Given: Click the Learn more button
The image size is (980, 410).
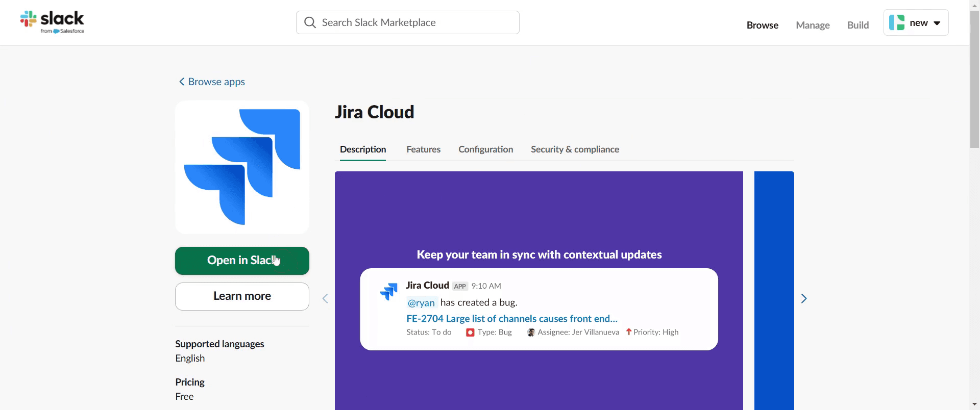Looking at the screenshot, I should (242, 296).
